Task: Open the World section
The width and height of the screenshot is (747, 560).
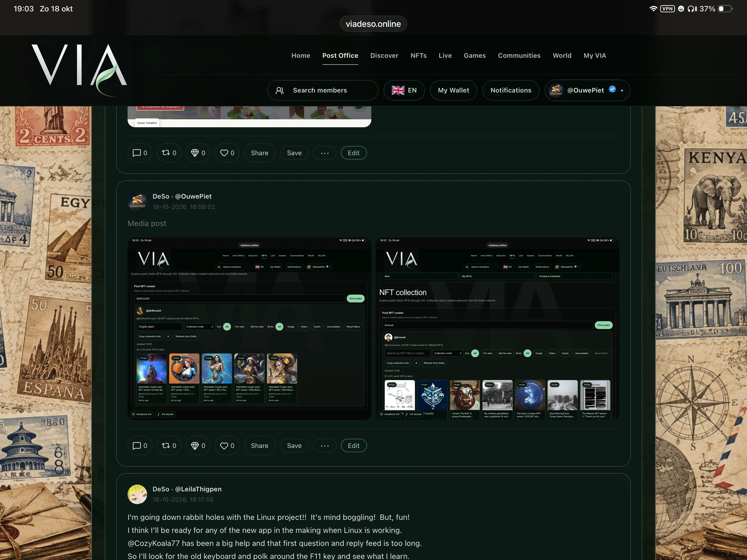Action: pos(562,56)
